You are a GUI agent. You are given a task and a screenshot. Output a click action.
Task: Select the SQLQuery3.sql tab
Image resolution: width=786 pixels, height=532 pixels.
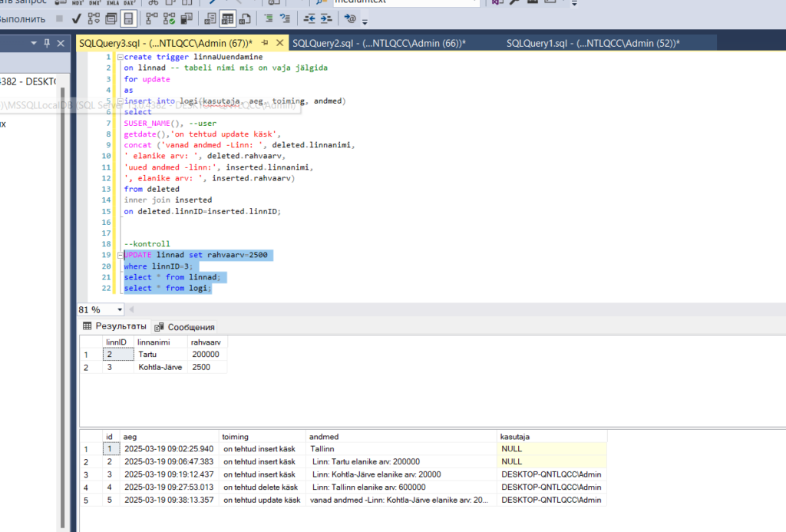tap(166, 43)
